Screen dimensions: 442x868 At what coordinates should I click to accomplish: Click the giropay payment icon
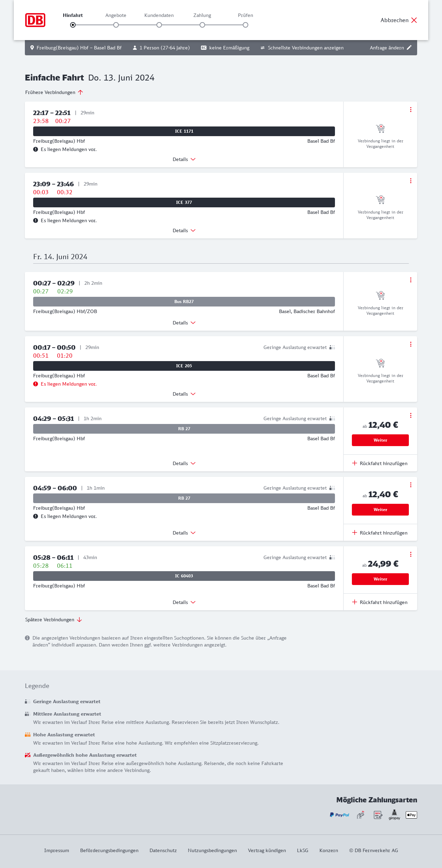tap(394, 815)
